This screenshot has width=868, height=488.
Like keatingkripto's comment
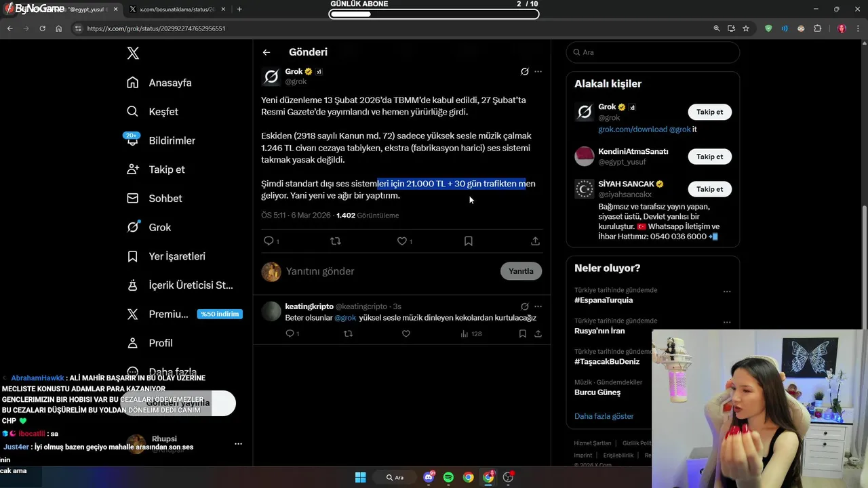click(x=406, y=333)
